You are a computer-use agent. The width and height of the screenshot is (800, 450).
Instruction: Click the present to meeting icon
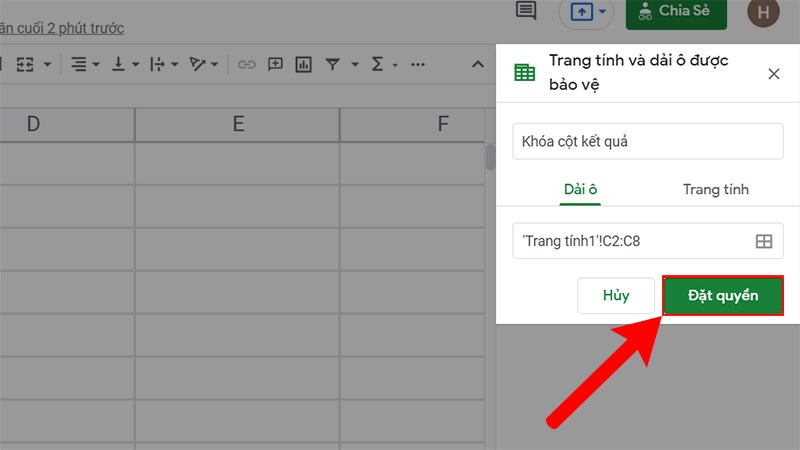click(582, 11)
